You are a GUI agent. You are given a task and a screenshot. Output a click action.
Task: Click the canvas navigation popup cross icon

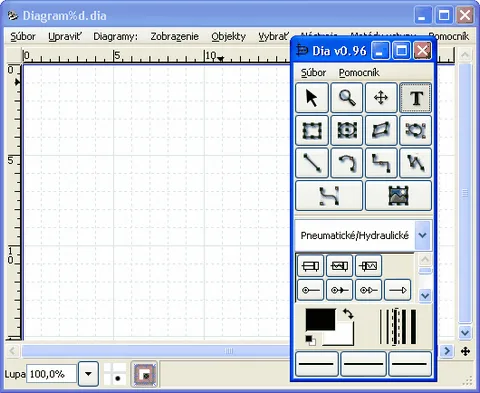coord(465,351)
